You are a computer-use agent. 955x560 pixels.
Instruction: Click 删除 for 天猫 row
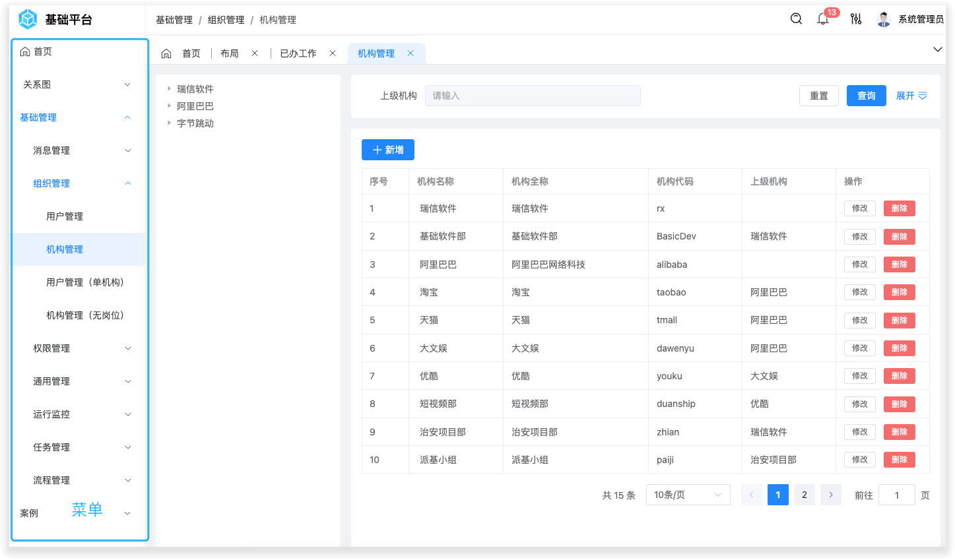(x=900, y=320)
